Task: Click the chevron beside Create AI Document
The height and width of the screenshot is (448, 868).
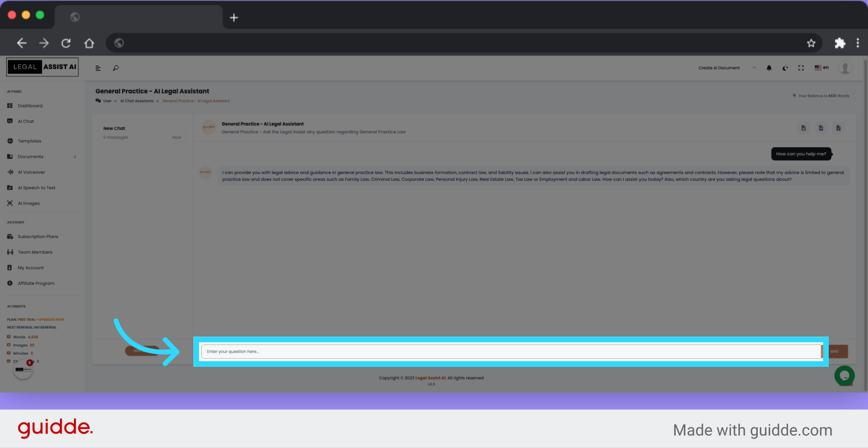Action: click(754, 68)
